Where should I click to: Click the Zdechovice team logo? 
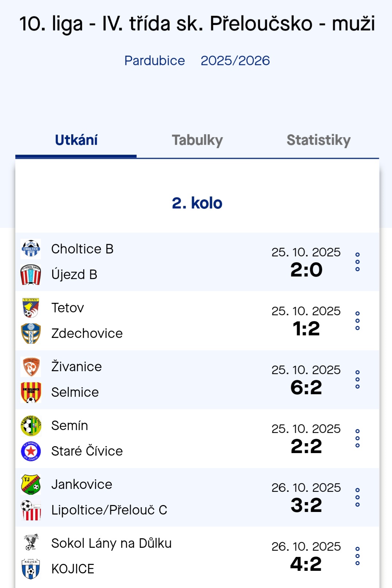tap(31, 333)
